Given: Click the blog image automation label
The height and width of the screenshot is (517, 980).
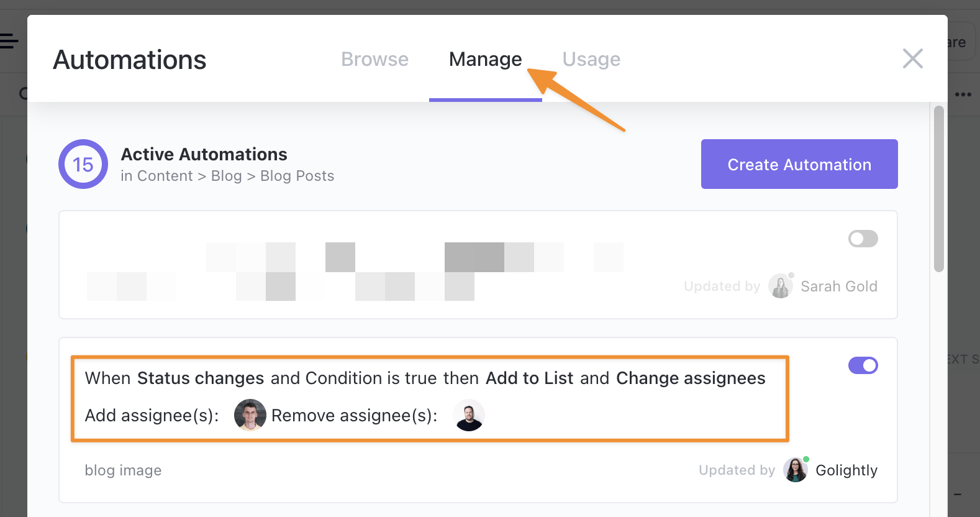Looking at the screenshot, I should coord(123,470).
